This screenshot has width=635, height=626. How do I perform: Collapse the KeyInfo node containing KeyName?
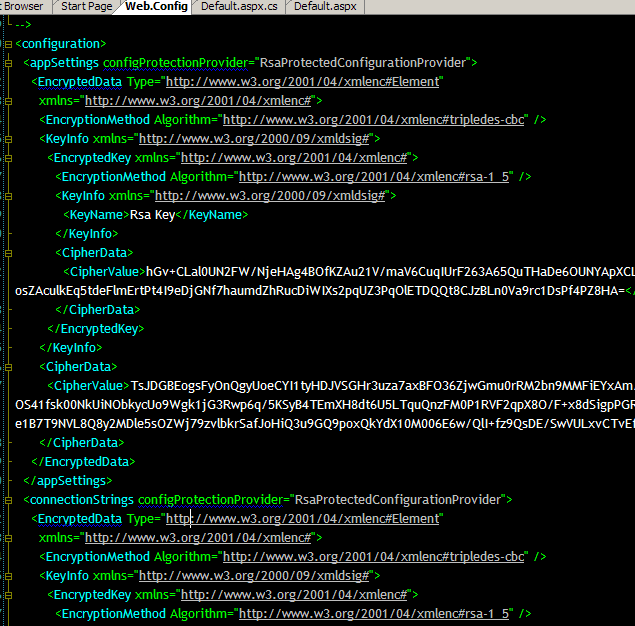(x=8, y=196)
